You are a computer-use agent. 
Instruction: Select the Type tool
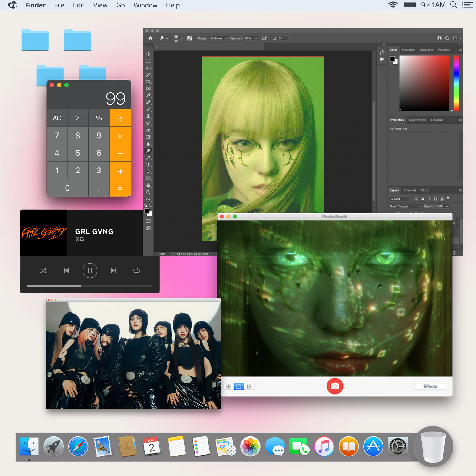click(x=148, y=165)
